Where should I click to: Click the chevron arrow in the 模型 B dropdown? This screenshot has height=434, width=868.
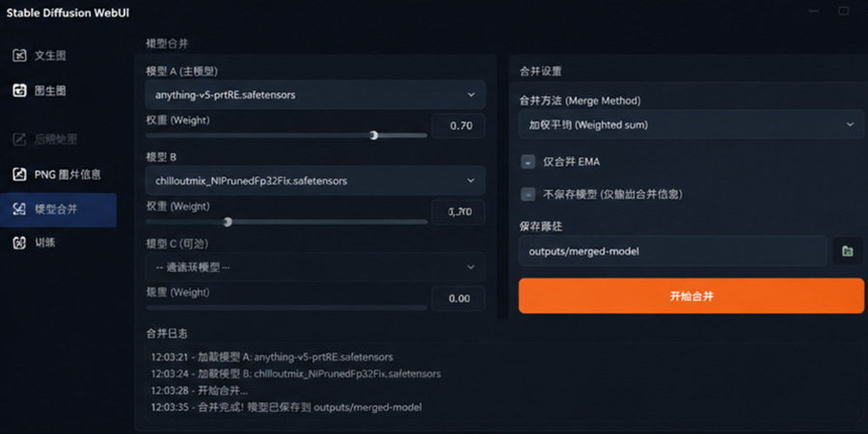coord(471,180)
